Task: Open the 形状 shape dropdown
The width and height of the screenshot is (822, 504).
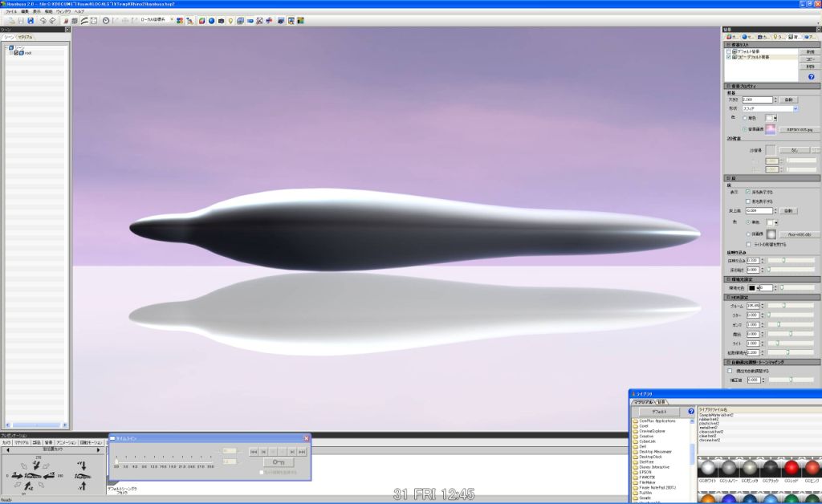Action: (795, 108)
